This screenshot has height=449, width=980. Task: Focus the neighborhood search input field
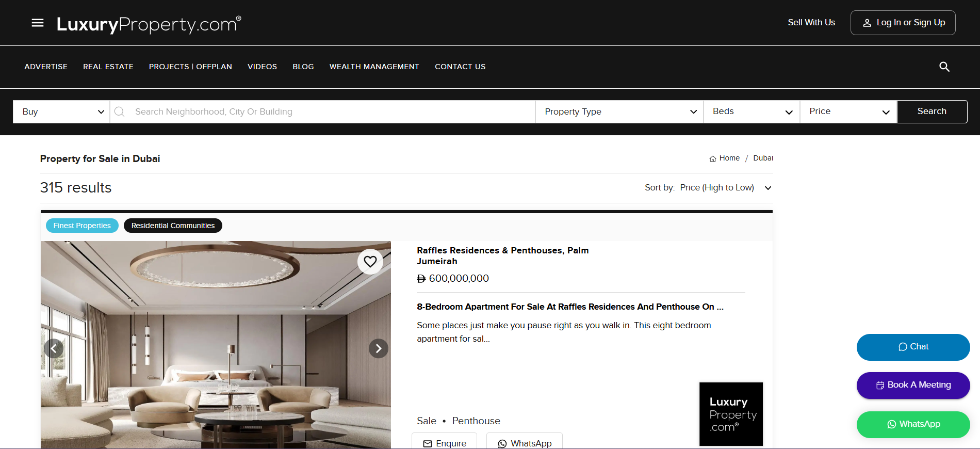click(330, 112)
